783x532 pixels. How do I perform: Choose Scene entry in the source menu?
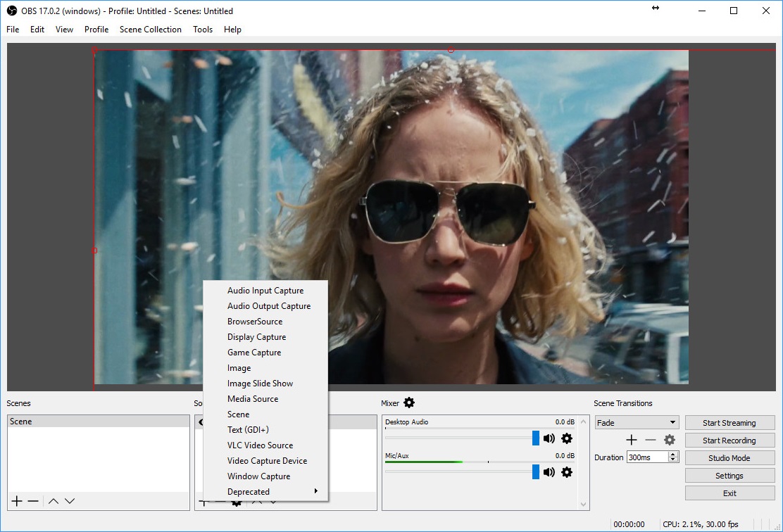(265, 414)
